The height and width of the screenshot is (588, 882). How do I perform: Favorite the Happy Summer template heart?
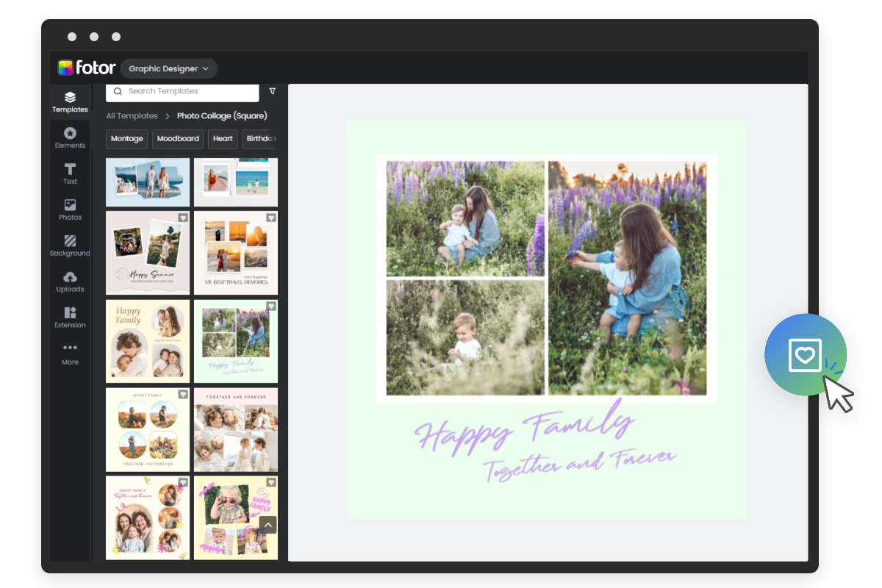click(182, 218)
